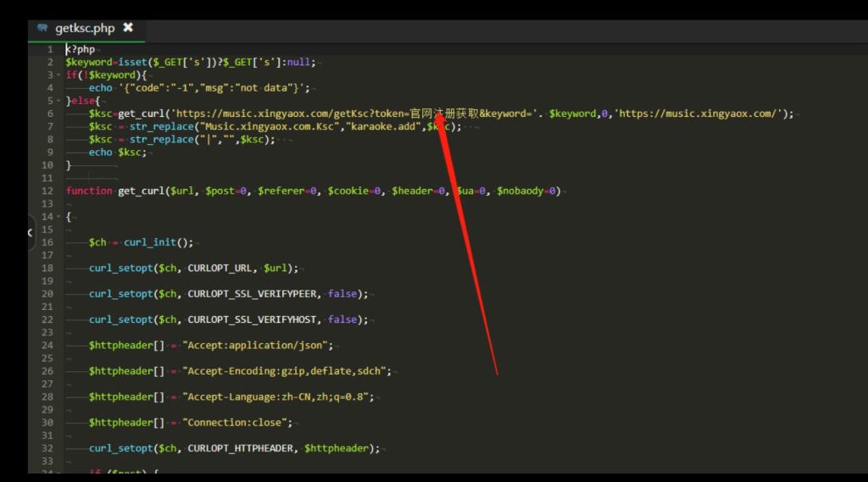Click the CURLOPT_SSL_VERIFYPEER constant
Viewport: 868px width, 482px height.
coord(253,294)
